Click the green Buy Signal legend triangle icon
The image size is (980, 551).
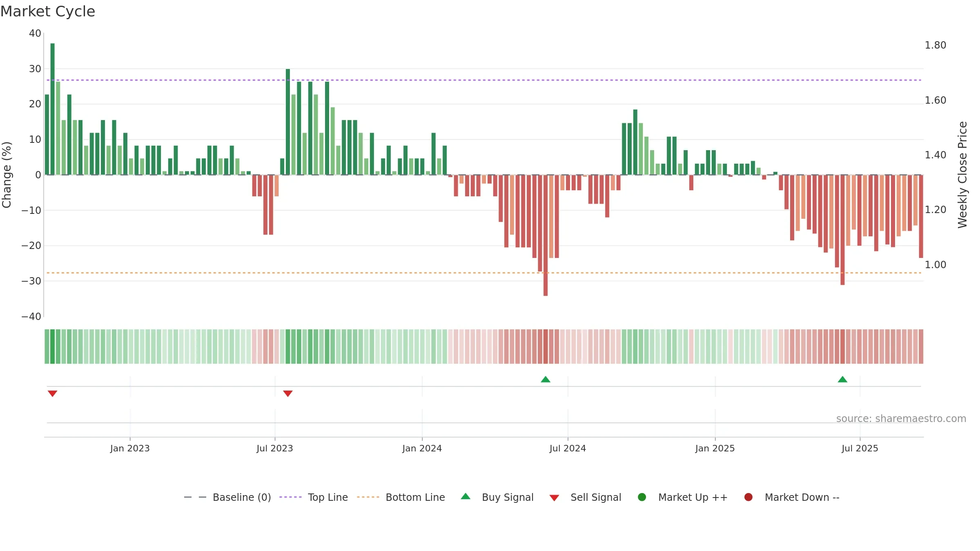click(x=465, y=496)
